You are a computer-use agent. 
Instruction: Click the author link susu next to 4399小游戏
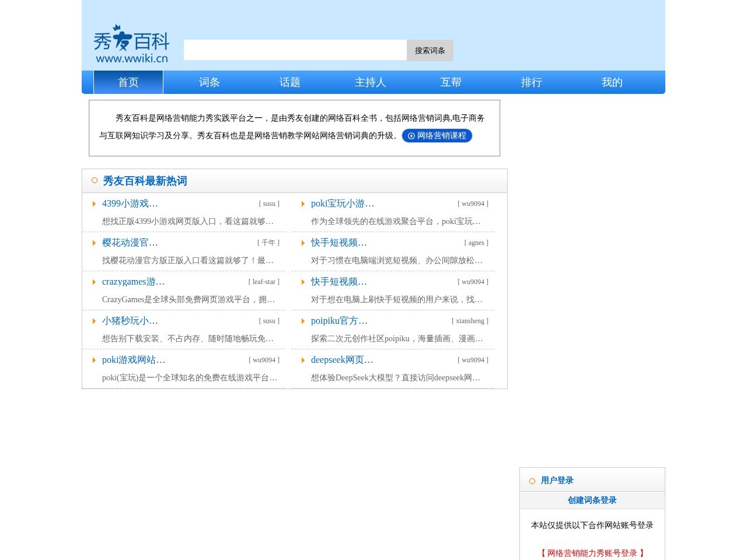pos(269,204)
